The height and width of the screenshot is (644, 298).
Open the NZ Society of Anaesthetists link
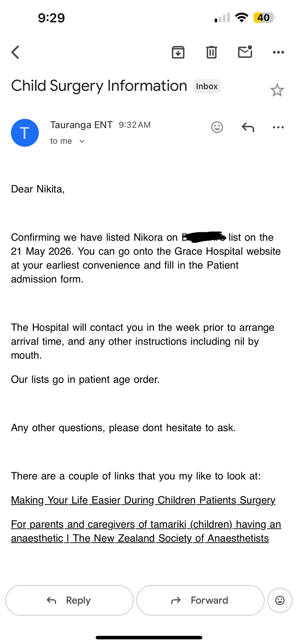click(146, 531)
